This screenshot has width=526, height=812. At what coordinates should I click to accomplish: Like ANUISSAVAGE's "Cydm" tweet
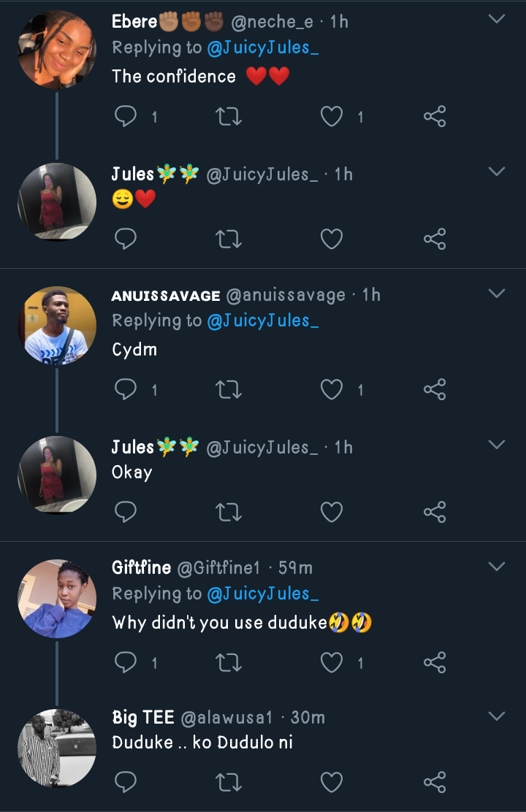pos(332,390)
